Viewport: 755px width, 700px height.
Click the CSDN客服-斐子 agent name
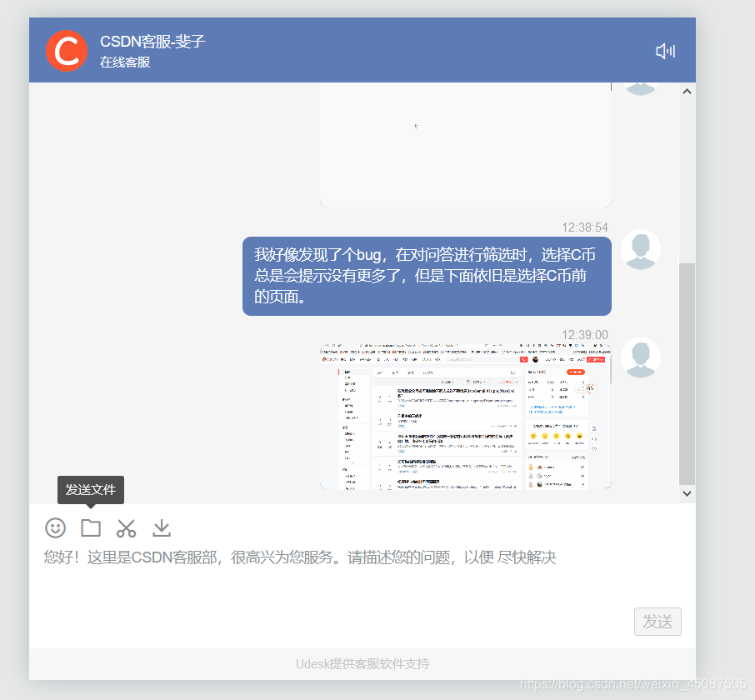[152, 42]
